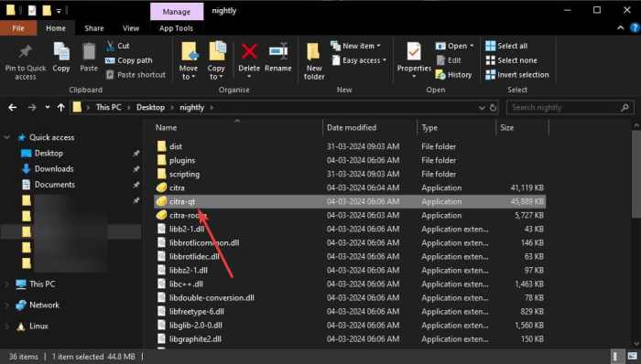Viewport: 641px width, 364px height.
Task: Click the New folder icon
Action: [x=313, y=52]
